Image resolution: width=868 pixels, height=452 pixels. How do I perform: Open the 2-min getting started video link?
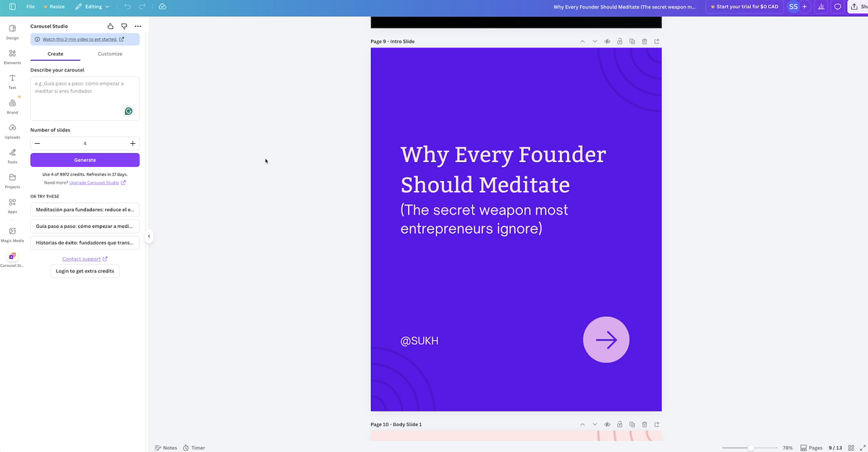pos(83,39)
